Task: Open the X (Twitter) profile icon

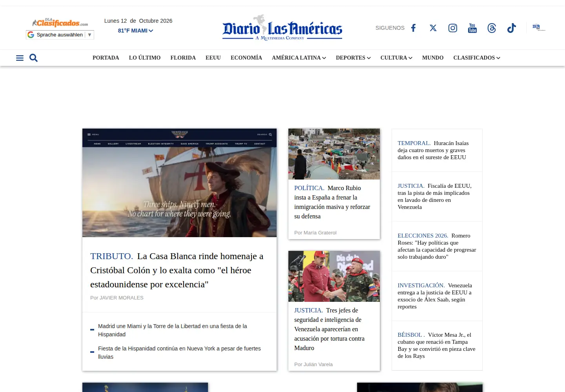Action: pos(433,28)
